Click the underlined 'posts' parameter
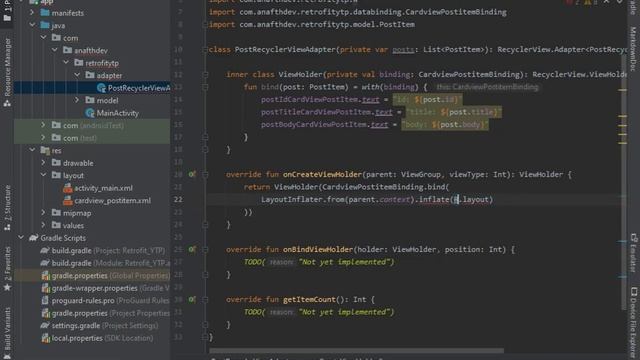Image resolution: width=640 pixels, height=360 pixels. 403,50
